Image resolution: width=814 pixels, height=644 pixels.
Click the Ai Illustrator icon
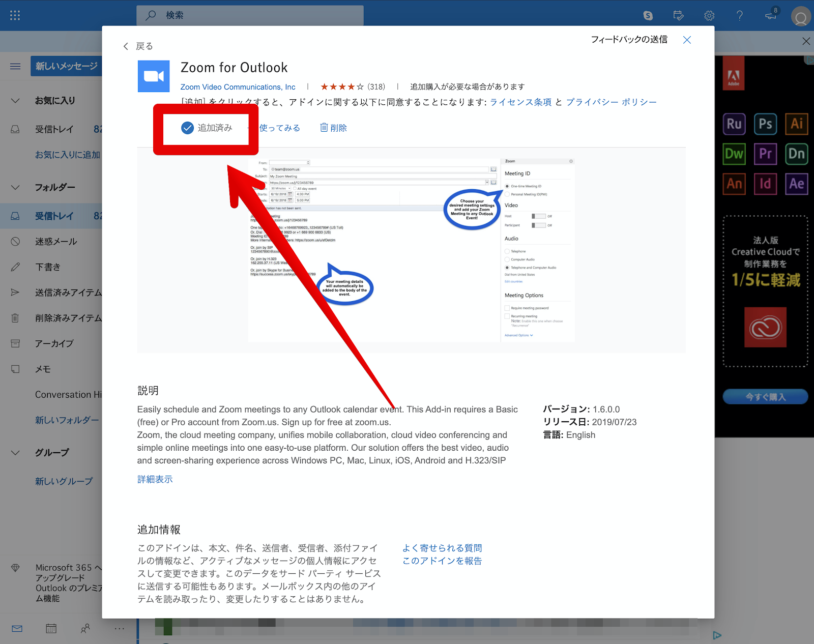click(x=797, y=124)
